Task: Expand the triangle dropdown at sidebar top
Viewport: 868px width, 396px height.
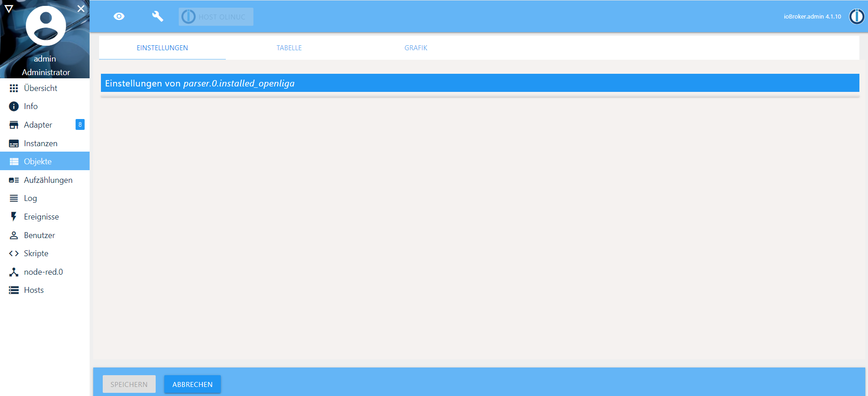Action: coord(9,9)
